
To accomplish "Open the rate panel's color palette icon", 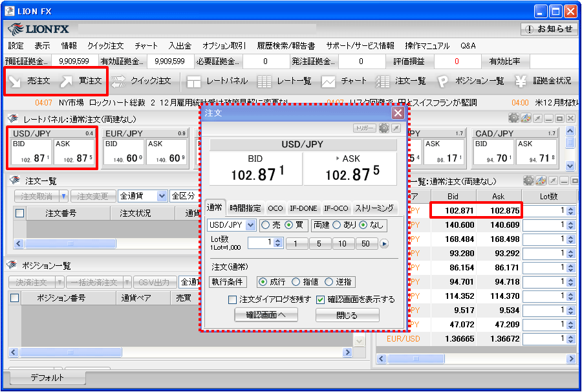I will pos(526,118).
